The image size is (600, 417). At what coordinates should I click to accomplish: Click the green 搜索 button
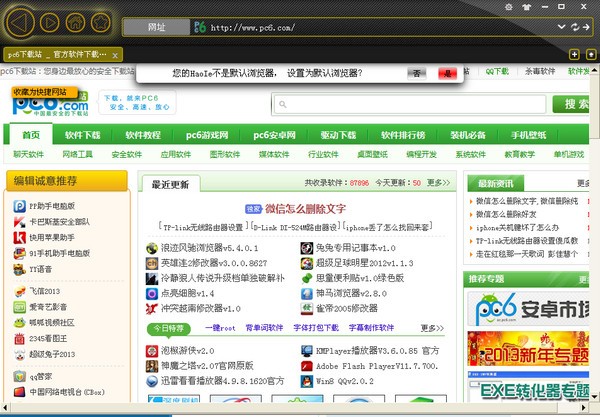(571, 104)
